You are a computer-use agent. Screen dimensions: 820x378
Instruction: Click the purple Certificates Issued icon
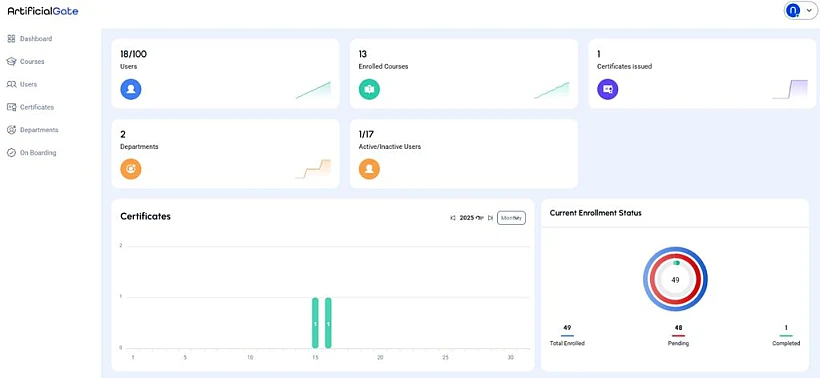click(608, 89)
